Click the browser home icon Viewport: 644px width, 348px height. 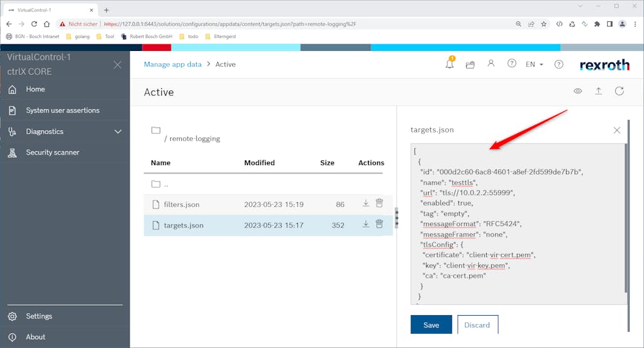[x=47, y=24]
